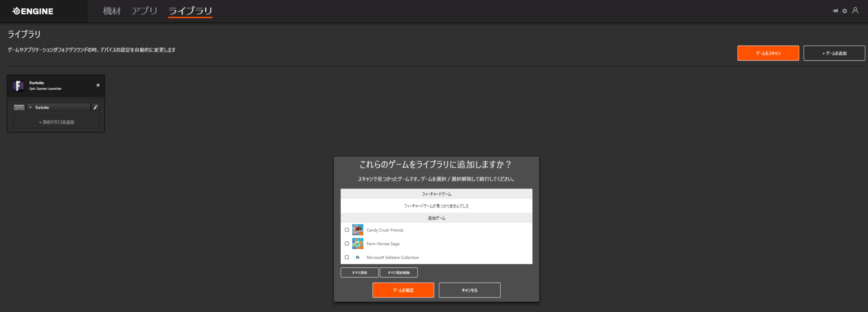The width and height of the screenshot is (868, 312).
Task: Edit the fortnite config with pencil icon
Action: (95, 107)
